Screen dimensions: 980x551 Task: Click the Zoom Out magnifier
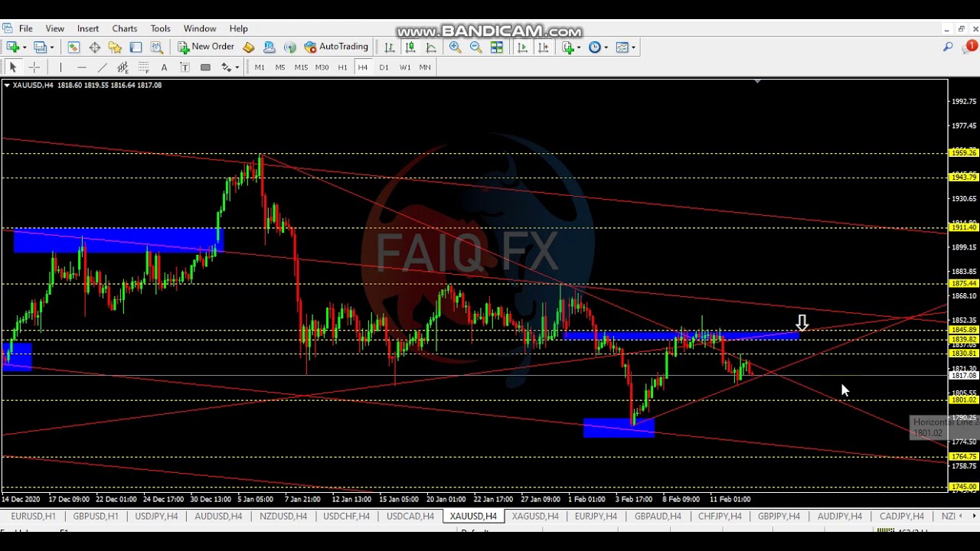coord(475,47)
